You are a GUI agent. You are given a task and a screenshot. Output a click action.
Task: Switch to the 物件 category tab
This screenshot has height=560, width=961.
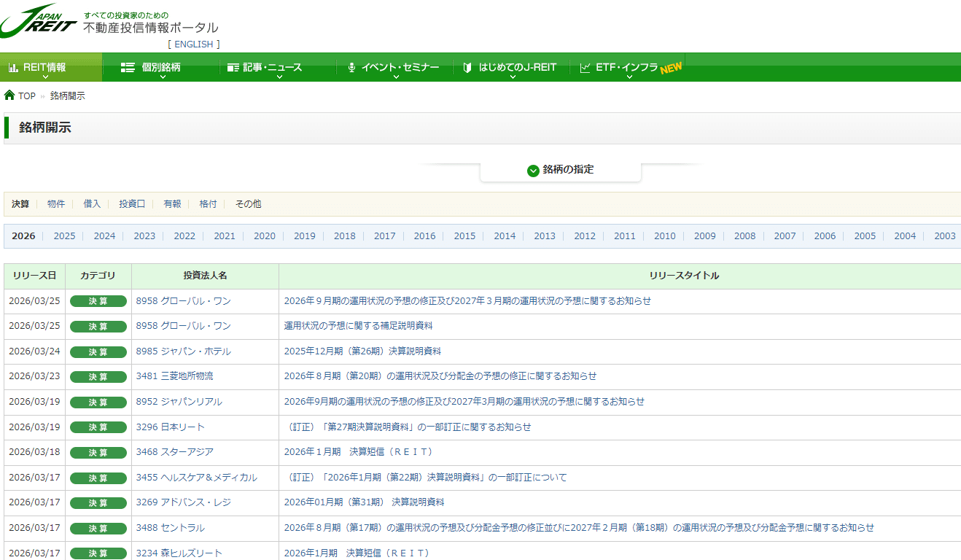pyautogui.click(x=56, y=204)
